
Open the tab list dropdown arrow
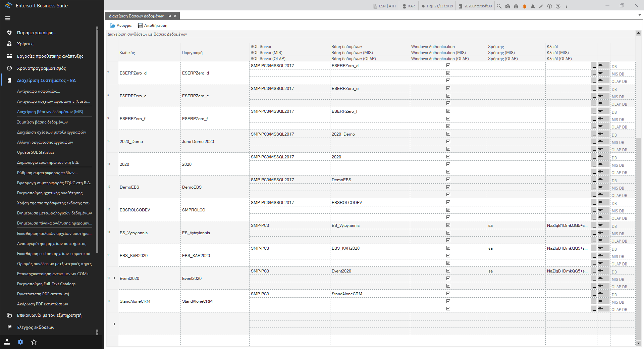click(x=640, y=15)
